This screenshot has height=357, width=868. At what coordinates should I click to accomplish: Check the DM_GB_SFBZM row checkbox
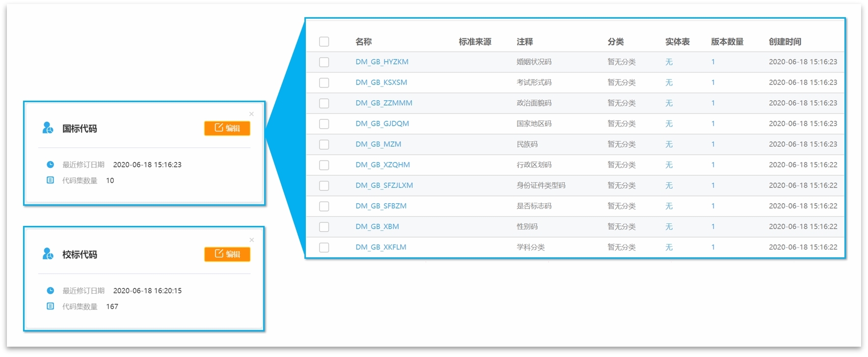point(324,207)
